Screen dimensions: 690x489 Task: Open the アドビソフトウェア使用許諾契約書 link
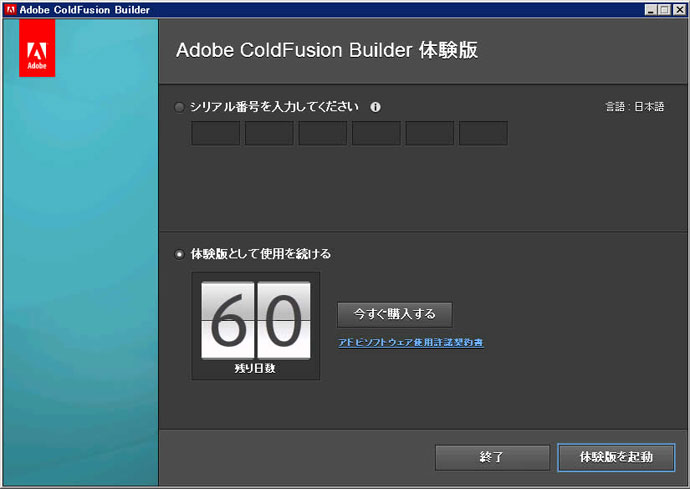[x=411, y=342]
